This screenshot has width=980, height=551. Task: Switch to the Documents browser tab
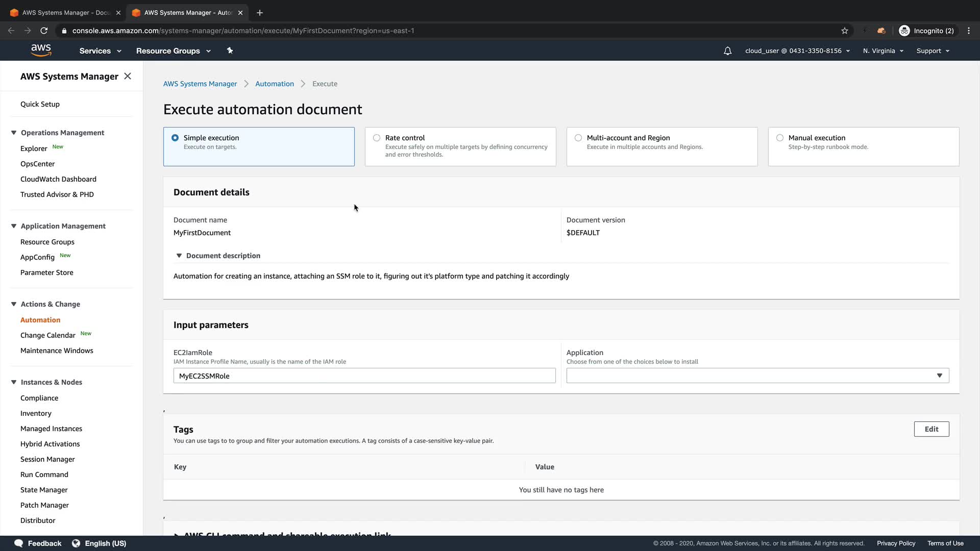pos(66,13)
